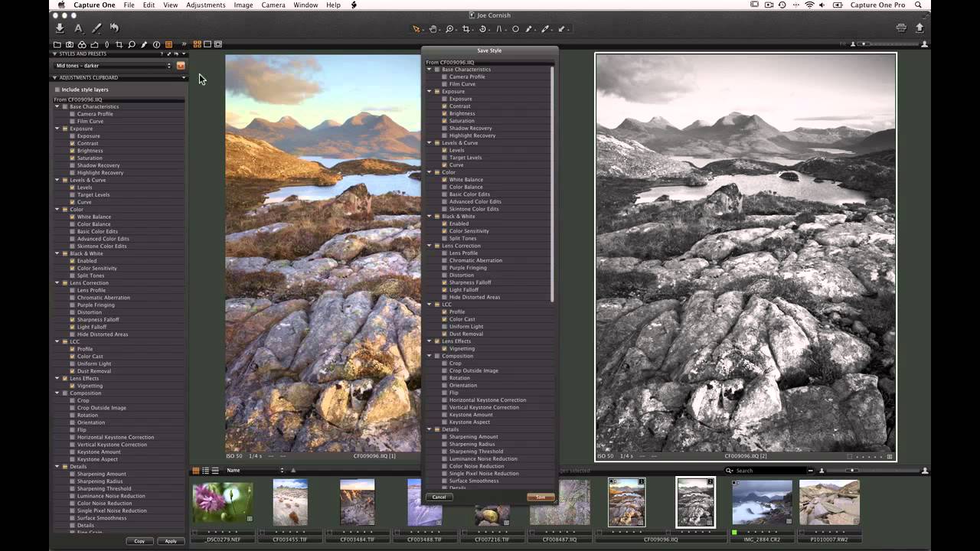The width and height of the screenshot is (980, 551).
Task: Enable Include style layers checkbox
Action: click(57, 90)
